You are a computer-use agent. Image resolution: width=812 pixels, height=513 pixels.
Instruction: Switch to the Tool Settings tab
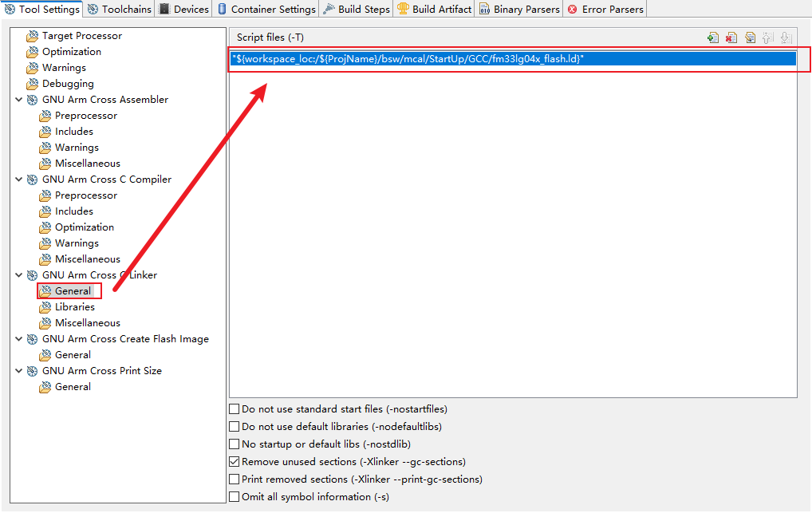pos(42,10)
